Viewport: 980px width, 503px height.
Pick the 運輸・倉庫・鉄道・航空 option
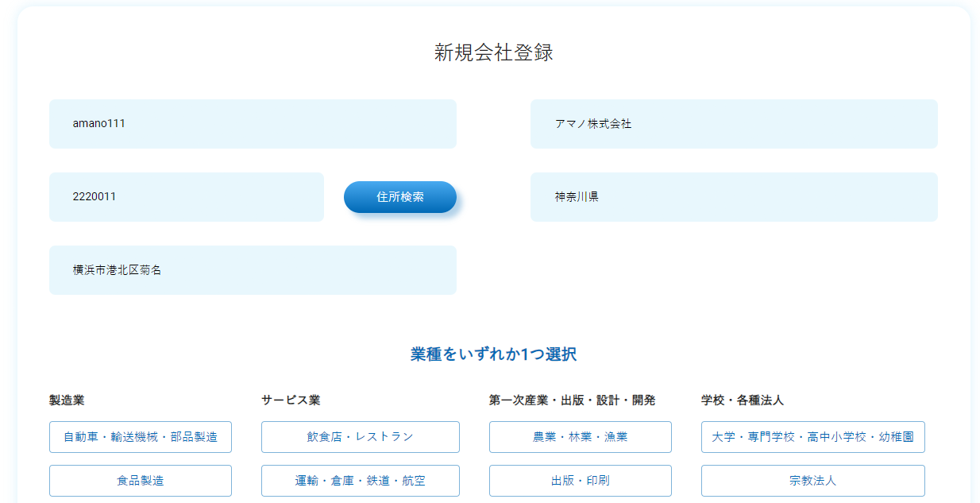coord(361,481)
